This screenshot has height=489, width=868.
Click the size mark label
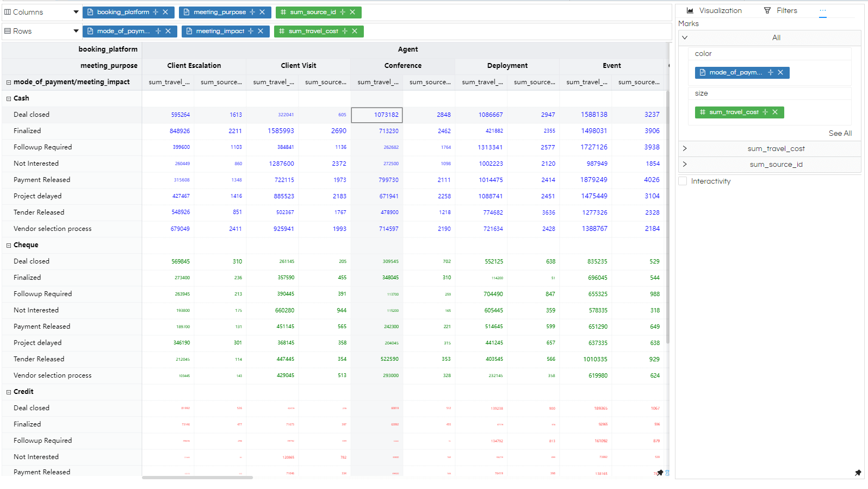pyautogui.click(x=701, y=93)
